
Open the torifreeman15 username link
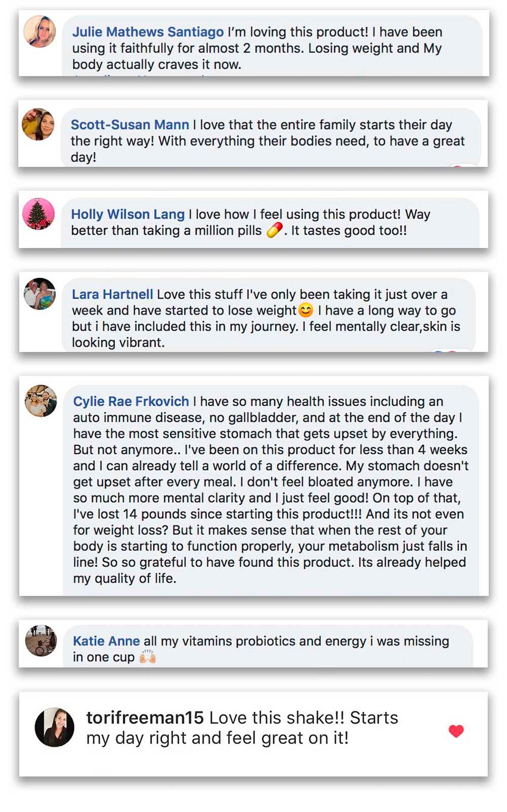pyautogui.click(x=145, y=718)
